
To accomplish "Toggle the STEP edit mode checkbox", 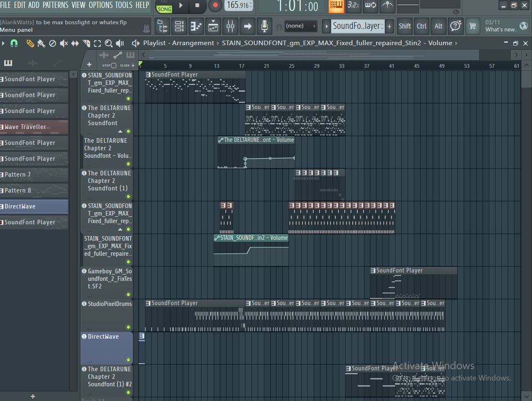I will 113,65.
